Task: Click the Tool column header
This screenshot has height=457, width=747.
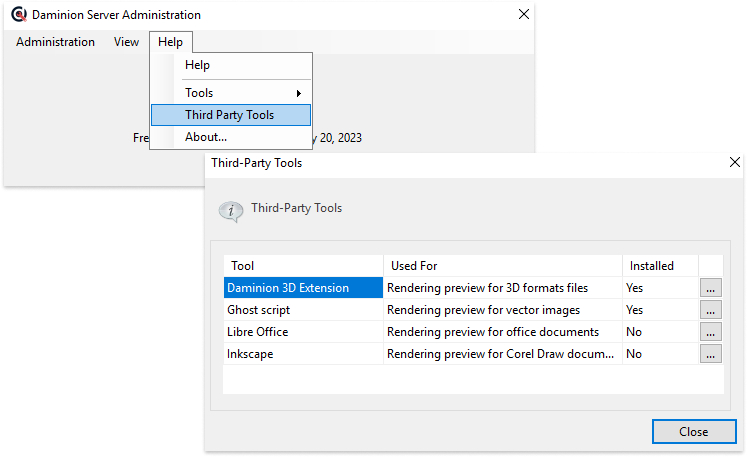Action: (x=303, y=266)
